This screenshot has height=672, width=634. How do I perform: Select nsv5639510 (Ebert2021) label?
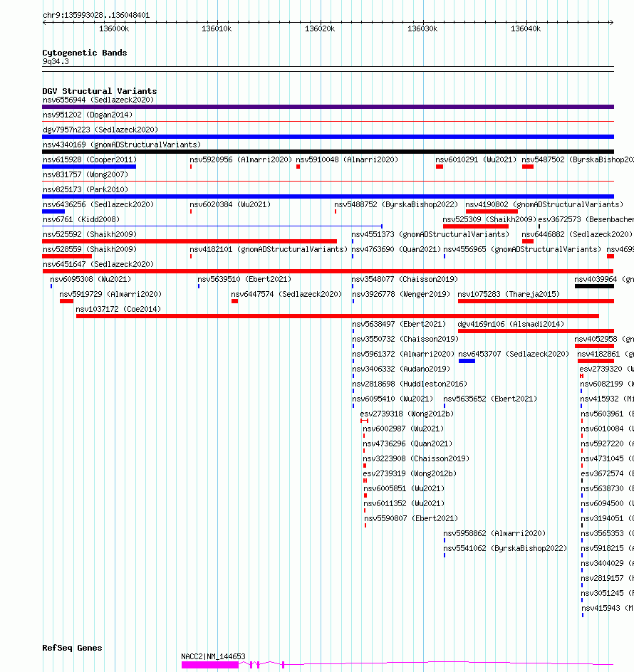244,280
